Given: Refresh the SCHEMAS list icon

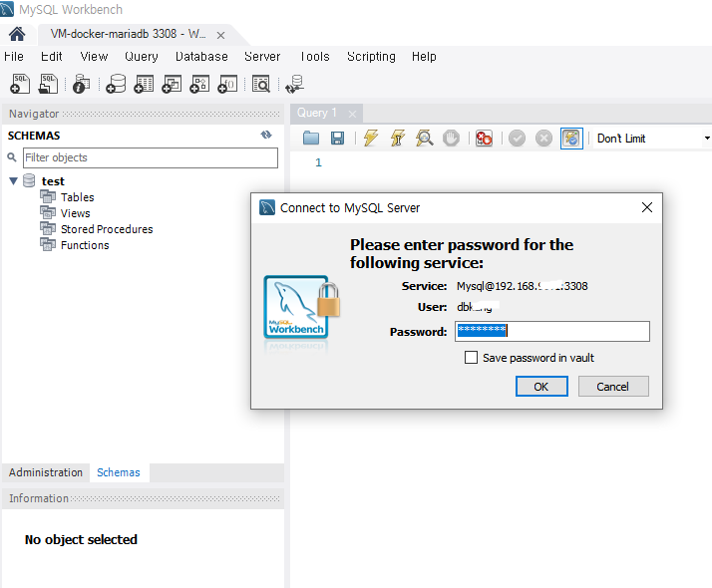Looking at the screenshot, I should (266, 135).
